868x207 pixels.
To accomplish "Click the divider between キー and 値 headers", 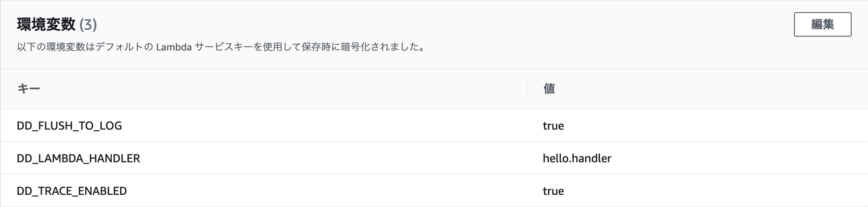I will pyautogui.click(x=527, y=89).
